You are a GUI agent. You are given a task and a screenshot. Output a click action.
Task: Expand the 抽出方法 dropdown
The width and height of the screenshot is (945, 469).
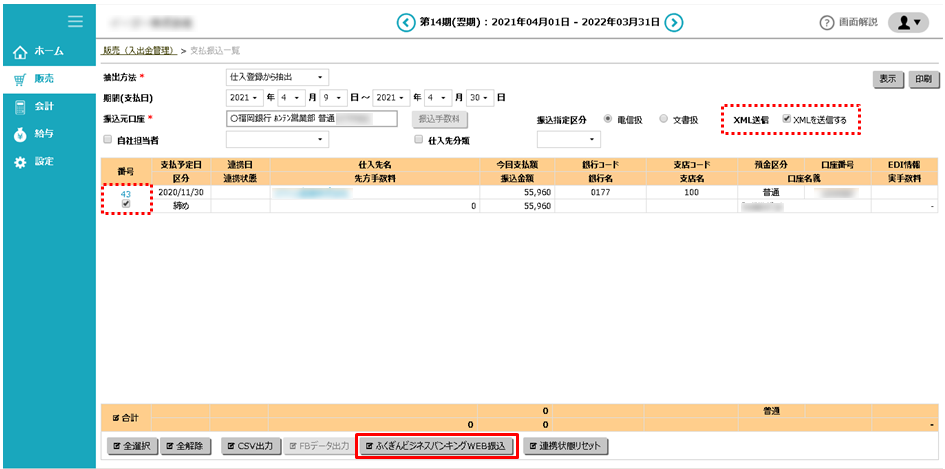(x=278, y=77)
